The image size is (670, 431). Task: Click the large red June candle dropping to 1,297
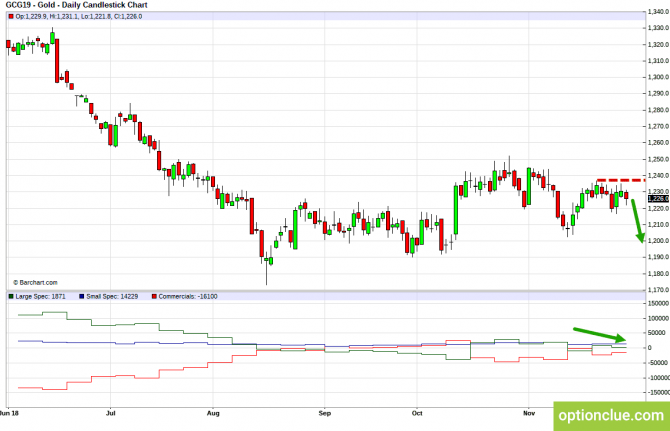[x=57, y=61]
